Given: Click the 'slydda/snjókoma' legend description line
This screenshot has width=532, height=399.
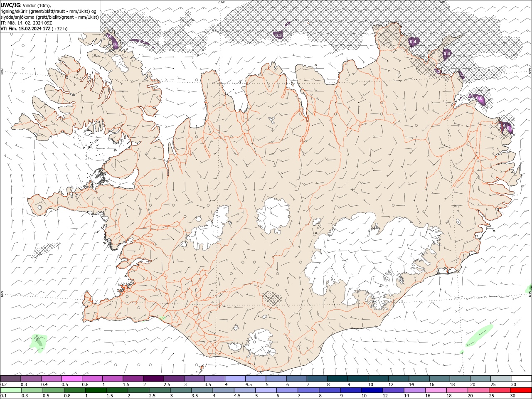Looking at the screenshot, I should (x=50, y=17).
